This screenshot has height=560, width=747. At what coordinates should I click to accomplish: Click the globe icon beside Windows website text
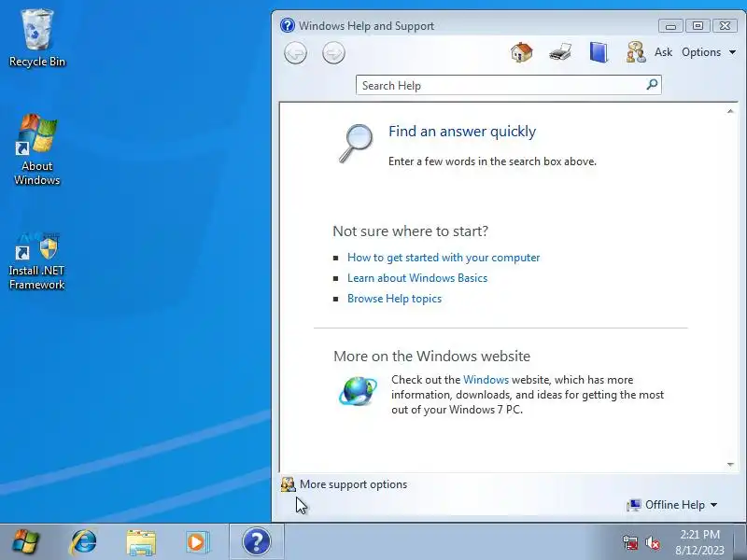click(x=358, y=391)
